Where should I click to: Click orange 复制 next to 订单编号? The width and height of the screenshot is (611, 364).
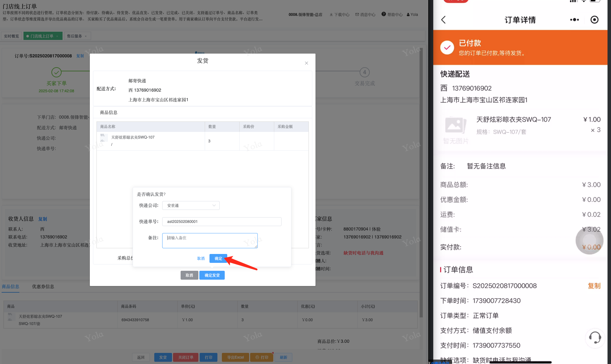pyautogui.click(x=594, y=286)
